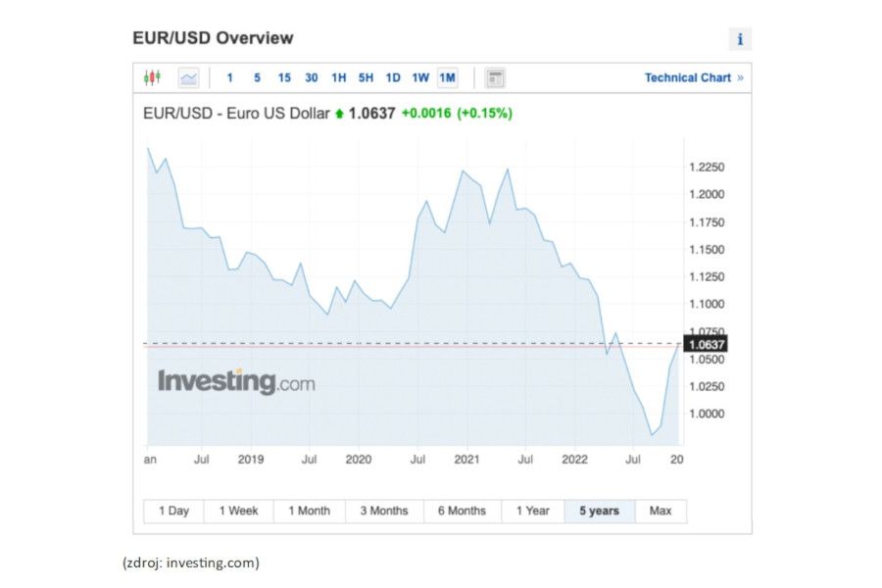882x588 pixels.
Task: Select the 1H timeframe icon
Action: tap(338, 76)
